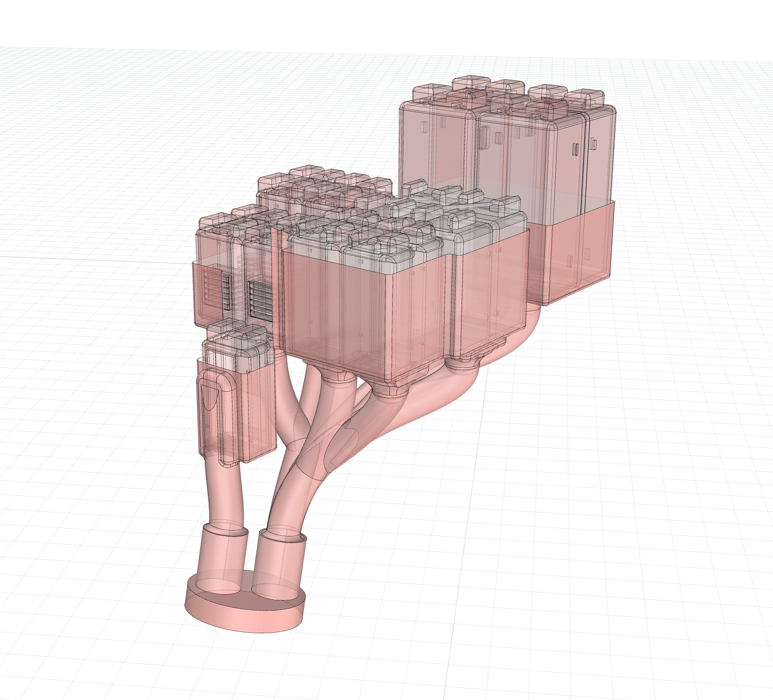Pick the single thin pipe below the lone box
The height and width of the screenshot is (700, 773).
pos(225,490)
